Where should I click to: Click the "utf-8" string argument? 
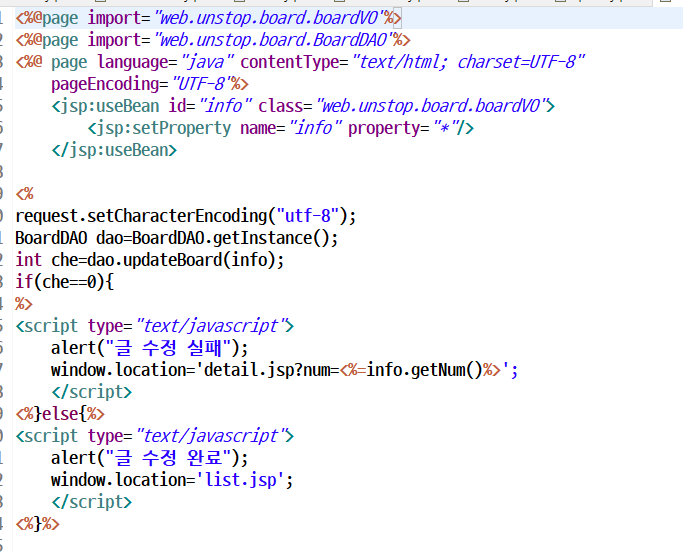(308, 216)
